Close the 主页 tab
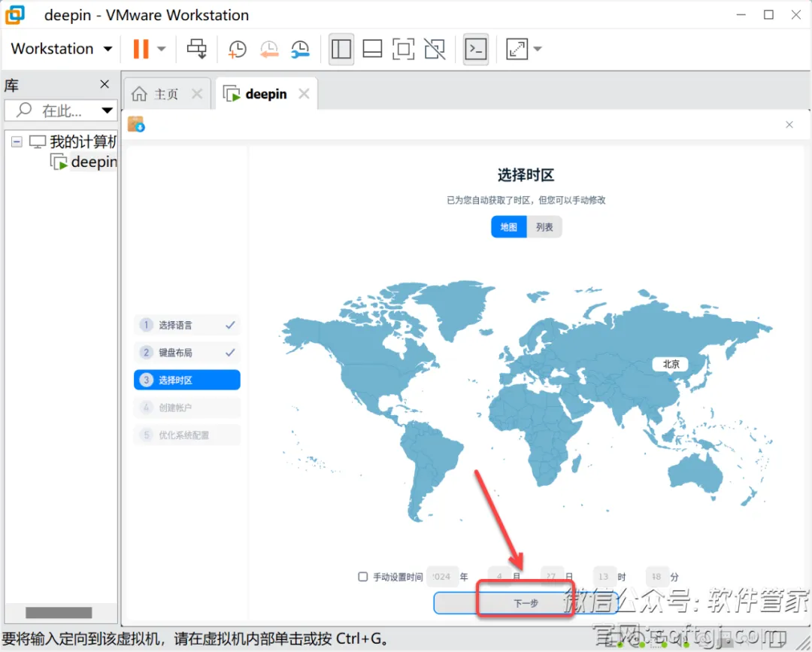Viewport: 812px width, 652px height. (x=197, y=94)
